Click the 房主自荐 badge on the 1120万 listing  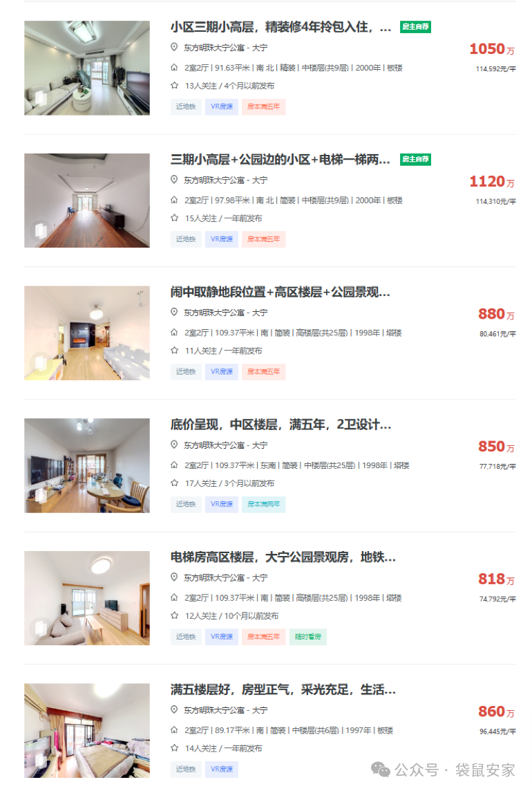(415, 160)
